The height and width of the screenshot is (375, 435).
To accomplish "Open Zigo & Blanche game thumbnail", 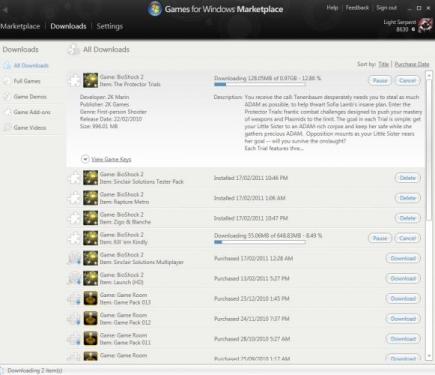I will pyautogui.click(x=90, y=218).
